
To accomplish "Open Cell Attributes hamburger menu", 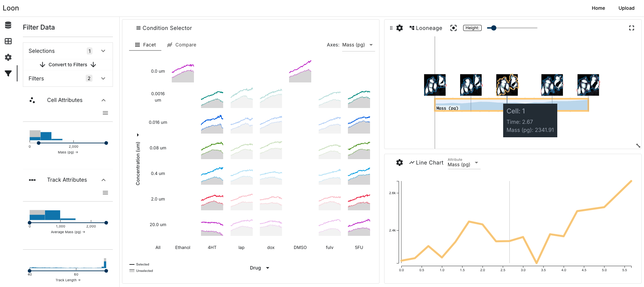I will click(x=105, y=113).
